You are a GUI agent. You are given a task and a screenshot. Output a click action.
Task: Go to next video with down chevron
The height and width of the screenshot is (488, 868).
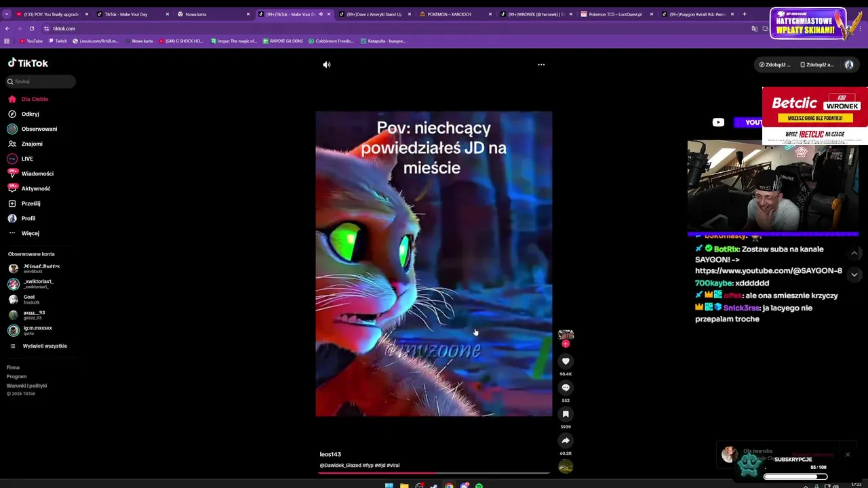854,274
